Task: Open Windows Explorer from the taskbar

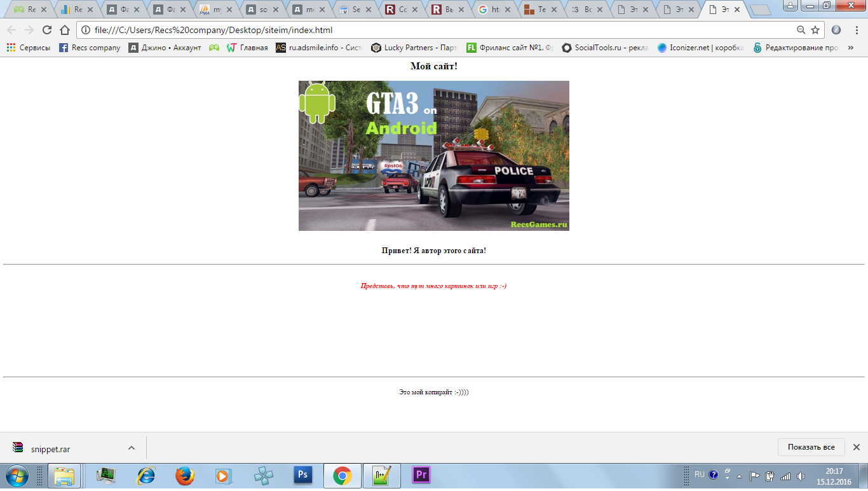Action: (x=64, y=476)
